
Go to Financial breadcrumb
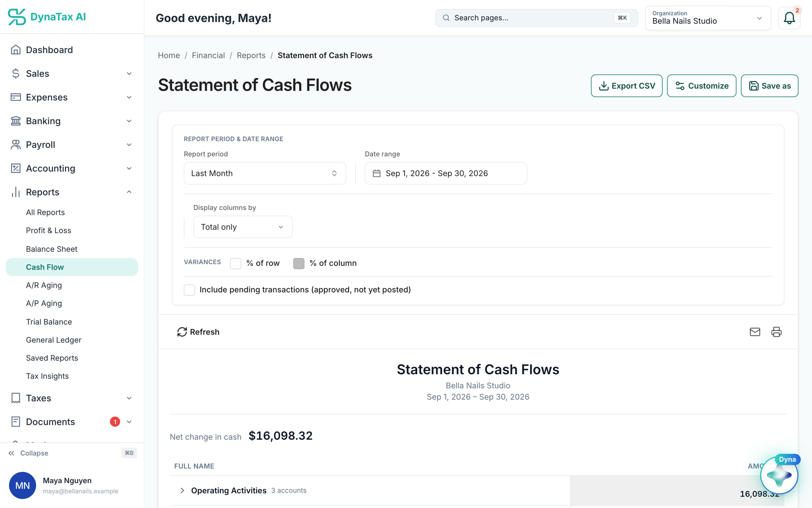(208, 55)
